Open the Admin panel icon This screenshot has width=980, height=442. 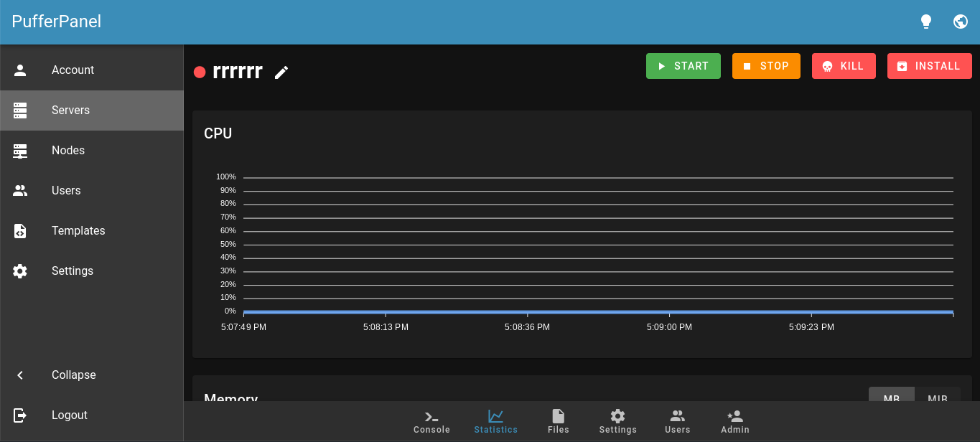(734, 422)
